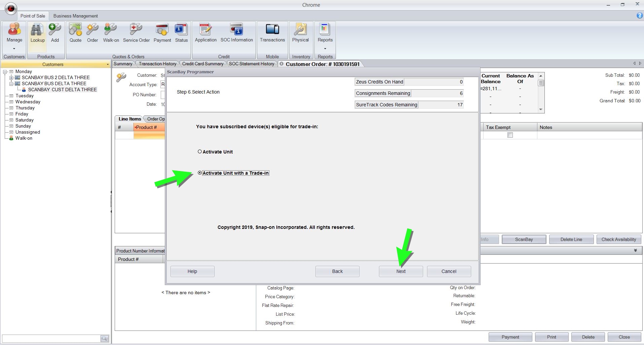Expand the SCANBAY BUS 2 DELTA THREE node
Image resolution: width=644 pixels, height=345 pixels.
[x=11, y=78]
